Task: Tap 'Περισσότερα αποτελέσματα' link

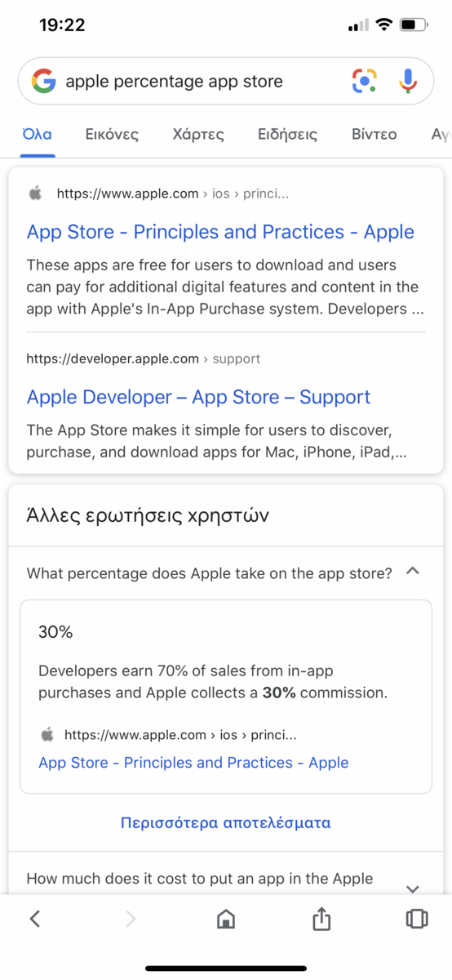Action: (x=226, y=822)
